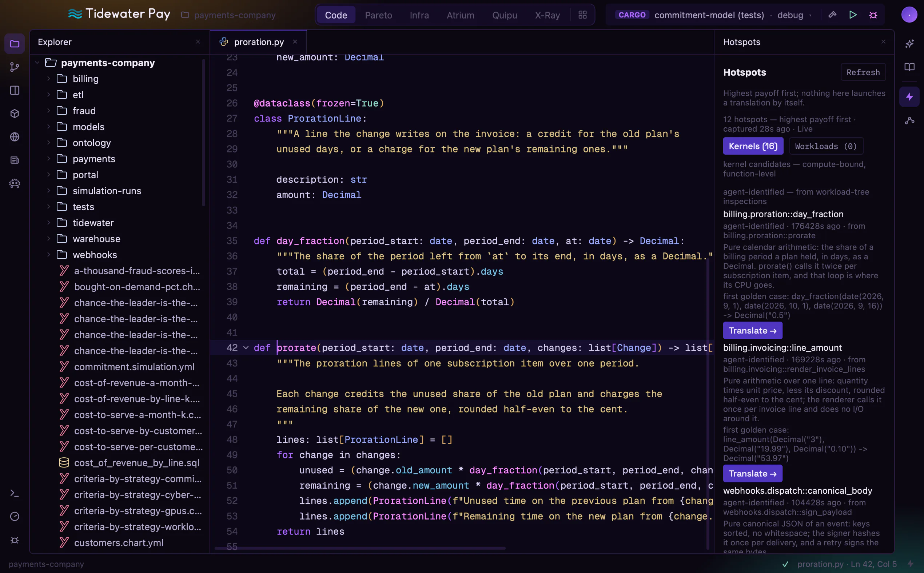
Task: Expand the webhooks folder
Action: (x=48, y=255)
